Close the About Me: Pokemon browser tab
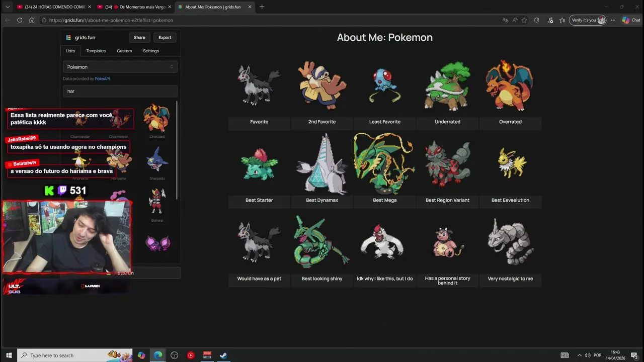This screenshot has width=644, height=362. click(250, 7)
